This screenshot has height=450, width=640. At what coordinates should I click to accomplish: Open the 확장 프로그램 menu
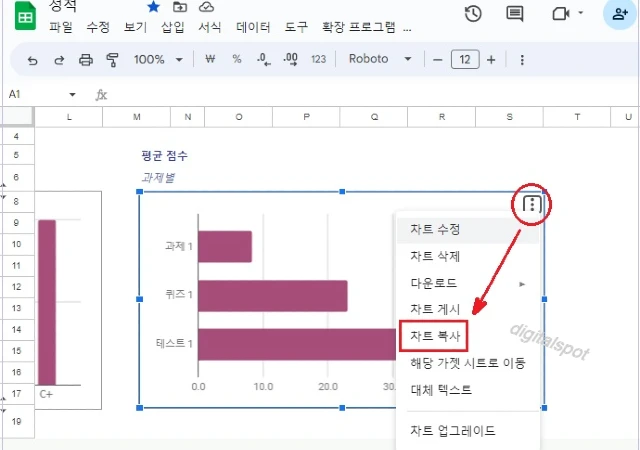[359, 27]
